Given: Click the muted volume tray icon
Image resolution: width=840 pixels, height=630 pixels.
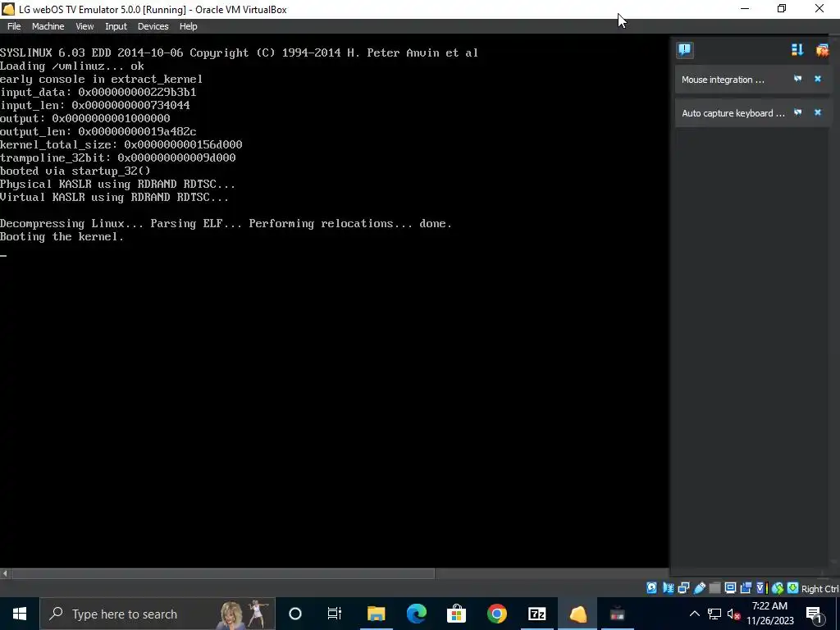Looking at the screenshot, I should (734, 614).
